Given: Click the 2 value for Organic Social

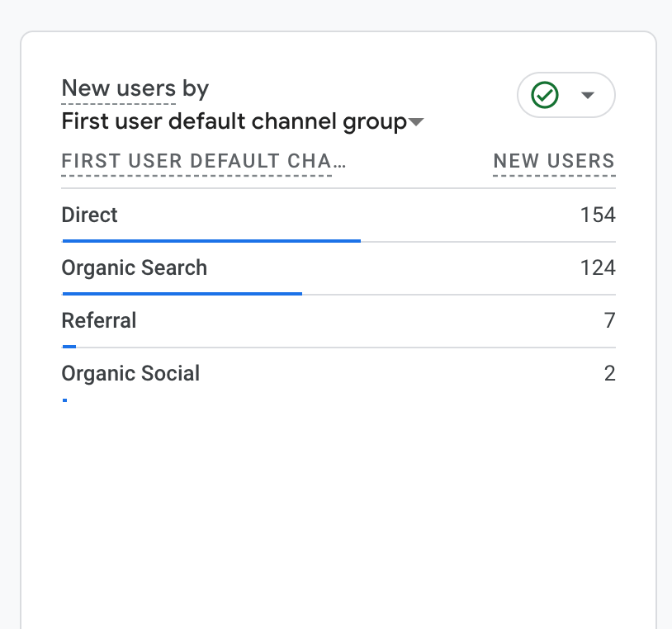Looking at the screenshot, I should pos(610,374).
